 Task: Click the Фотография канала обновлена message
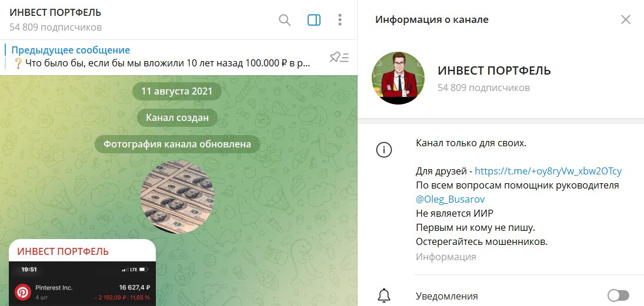(x=177, y=144)
